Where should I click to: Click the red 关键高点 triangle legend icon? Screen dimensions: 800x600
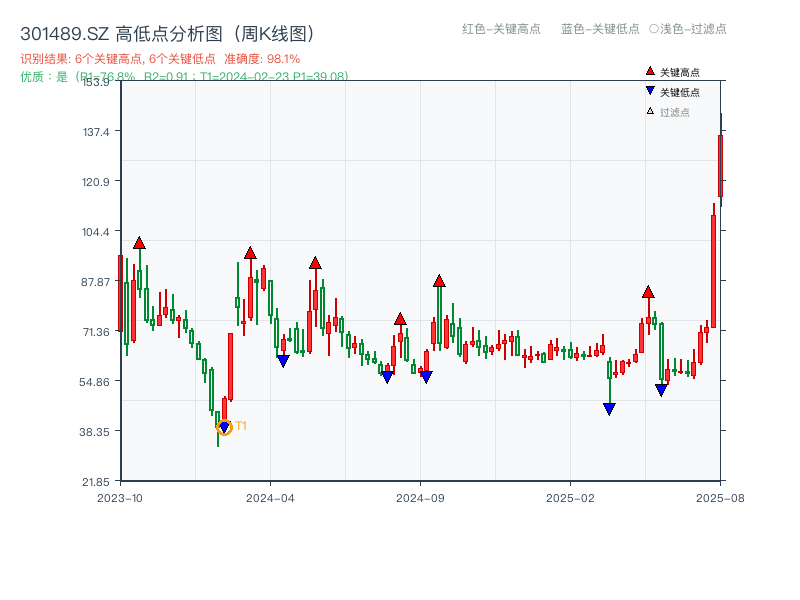click(x=648, y=70)
